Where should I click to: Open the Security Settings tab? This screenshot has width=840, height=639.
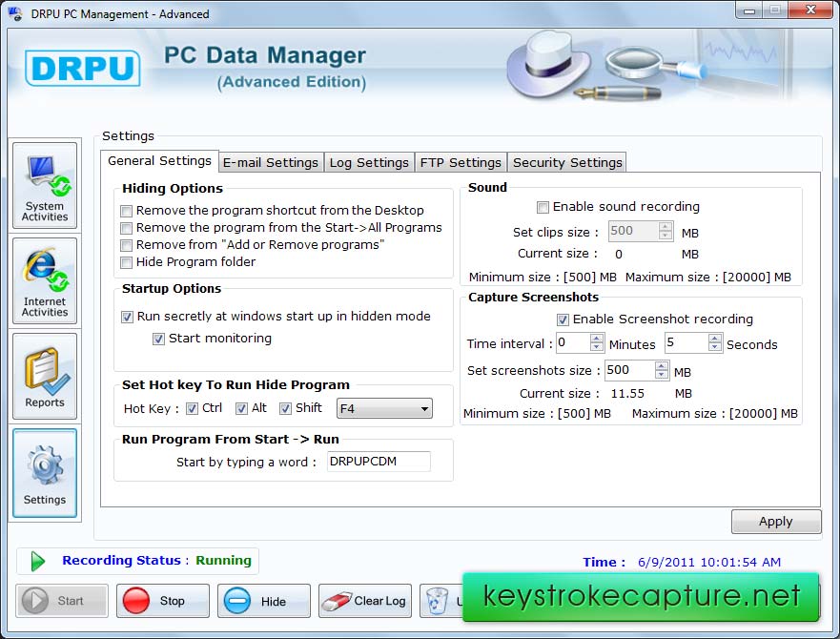tap(566, 162)
